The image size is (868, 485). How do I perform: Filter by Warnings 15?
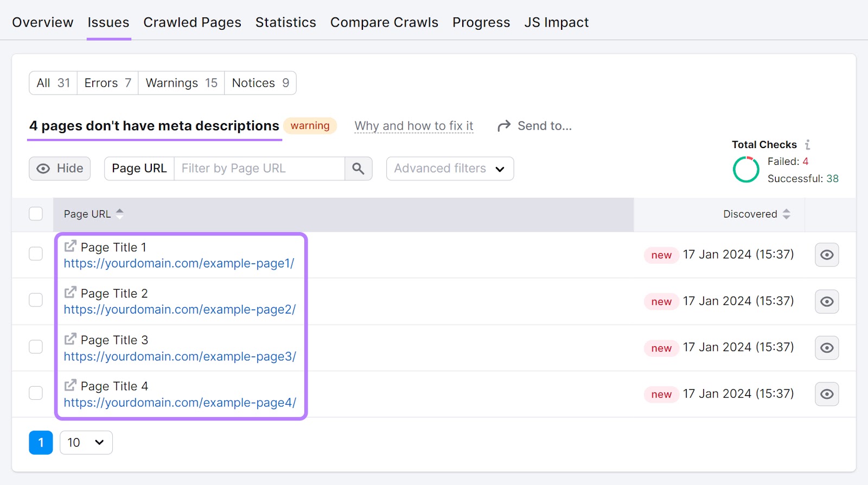click(181, 83)
